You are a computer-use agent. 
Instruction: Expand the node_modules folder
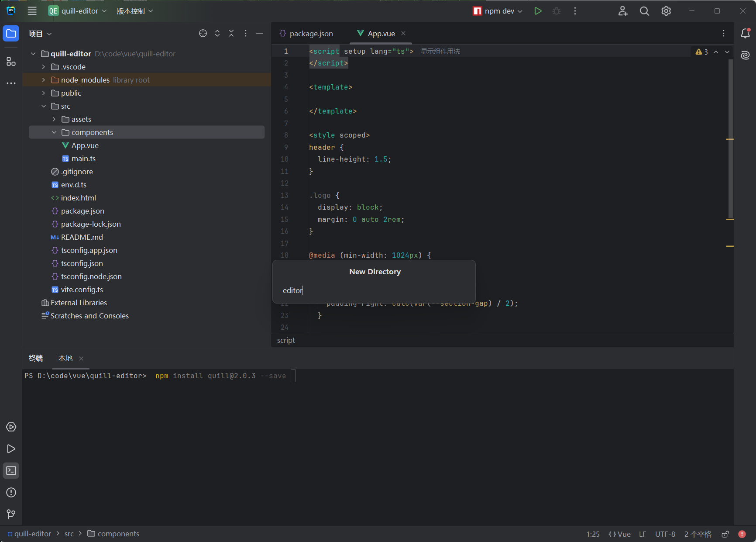[44, 80]
